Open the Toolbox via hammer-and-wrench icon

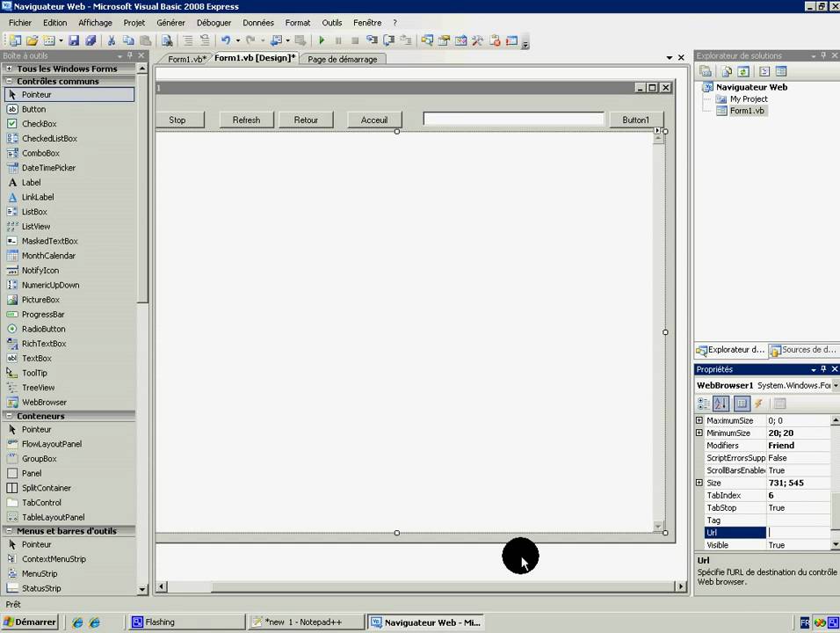tap(477, 40)
